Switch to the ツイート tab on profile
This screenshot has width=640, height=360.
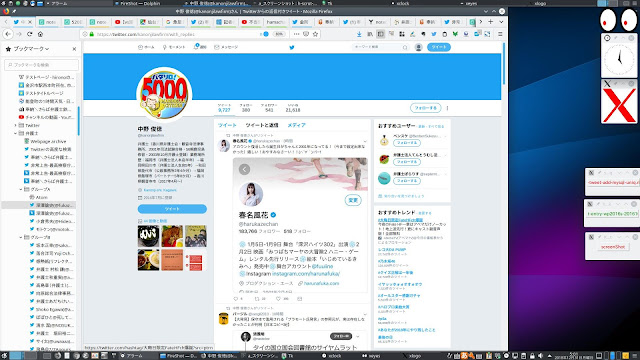point(227,125)
